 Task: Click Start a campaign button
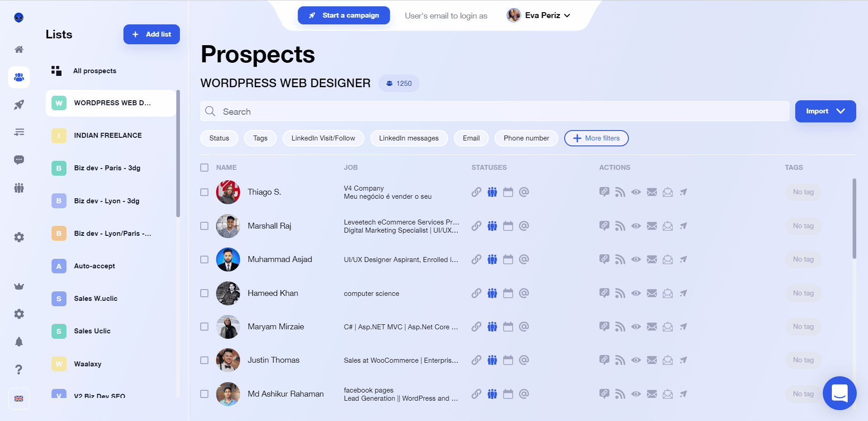[x=344, y=15]
